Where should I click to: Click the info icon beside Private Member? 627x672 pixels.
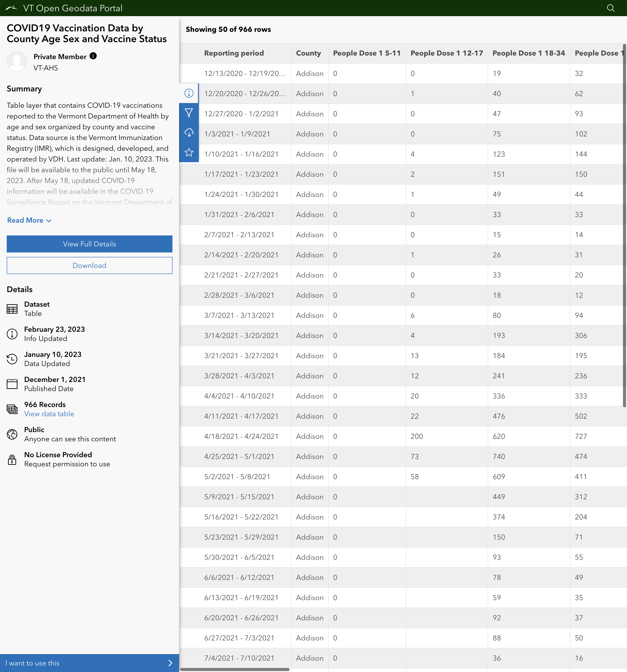93,56
